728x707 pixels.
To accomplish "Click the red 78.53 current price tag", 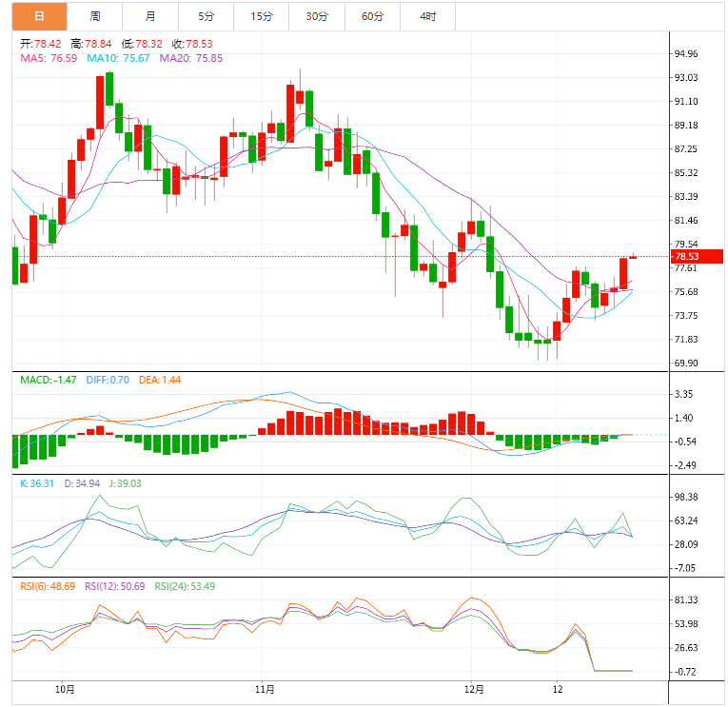I will coord(686,257).
